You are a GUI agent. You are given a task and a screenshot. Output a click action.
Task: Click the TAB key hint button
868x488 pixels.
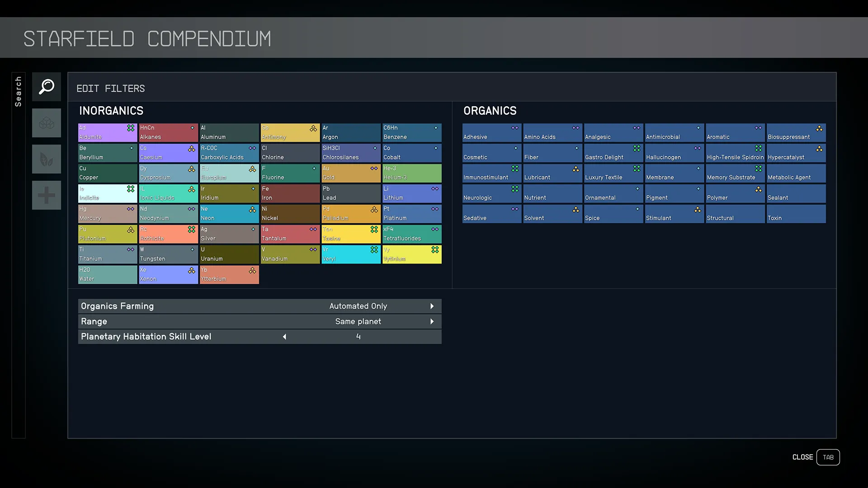[828, 457]
